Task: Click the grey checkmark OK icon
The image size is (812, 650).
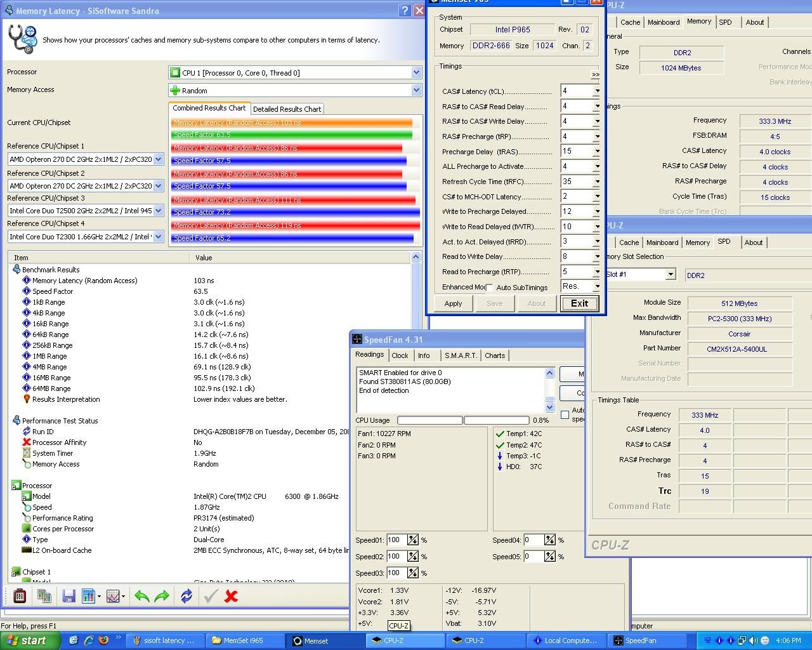Action: (x=211, y=596)
